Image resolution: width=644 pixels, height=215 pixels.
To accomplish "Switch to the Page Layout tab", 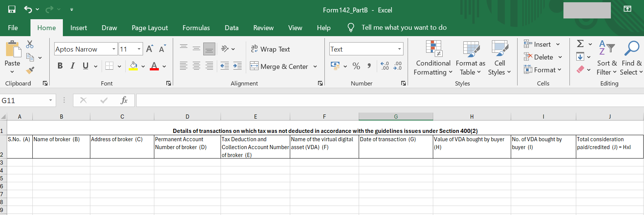I will [150, 27].
